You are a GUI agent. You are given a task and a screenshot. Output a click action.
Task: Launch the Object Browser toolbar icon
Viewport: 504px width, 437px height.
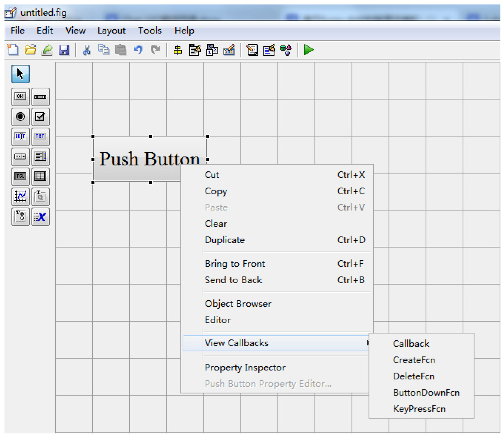[x=286, y=50]
